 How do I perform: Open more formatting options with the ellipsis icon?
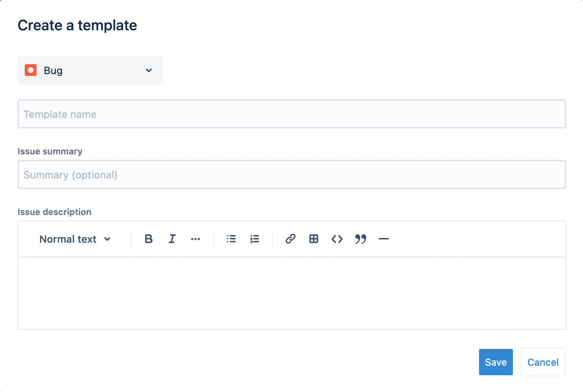196,239
